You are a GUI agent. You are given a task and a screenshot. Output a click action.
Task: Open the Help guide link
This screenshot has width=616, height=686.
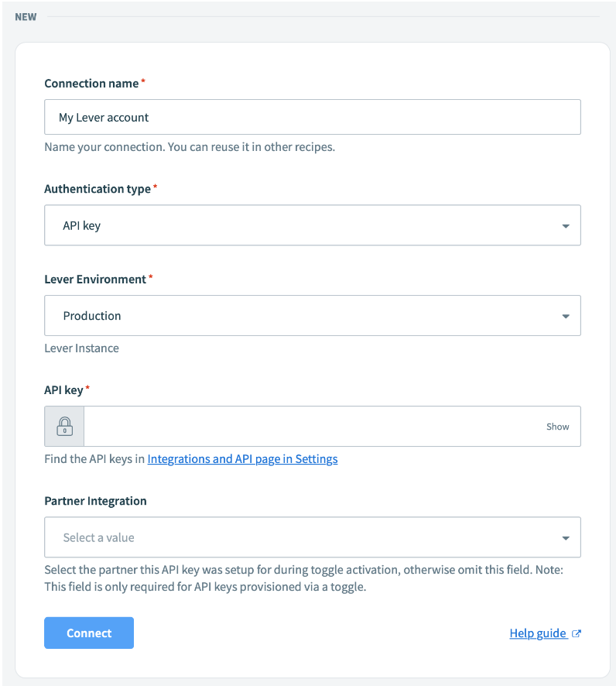click(538, 633)
